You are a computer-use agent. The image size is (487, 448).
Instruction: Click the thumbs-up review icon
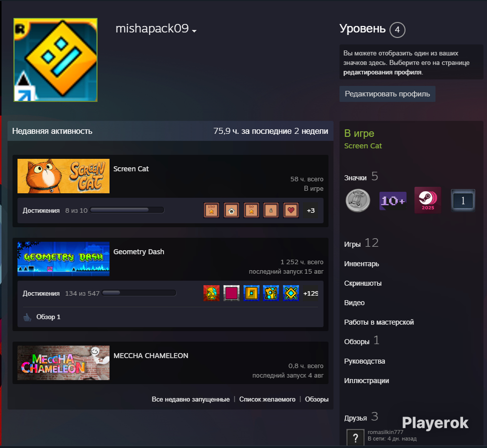[x=27, y=317]
